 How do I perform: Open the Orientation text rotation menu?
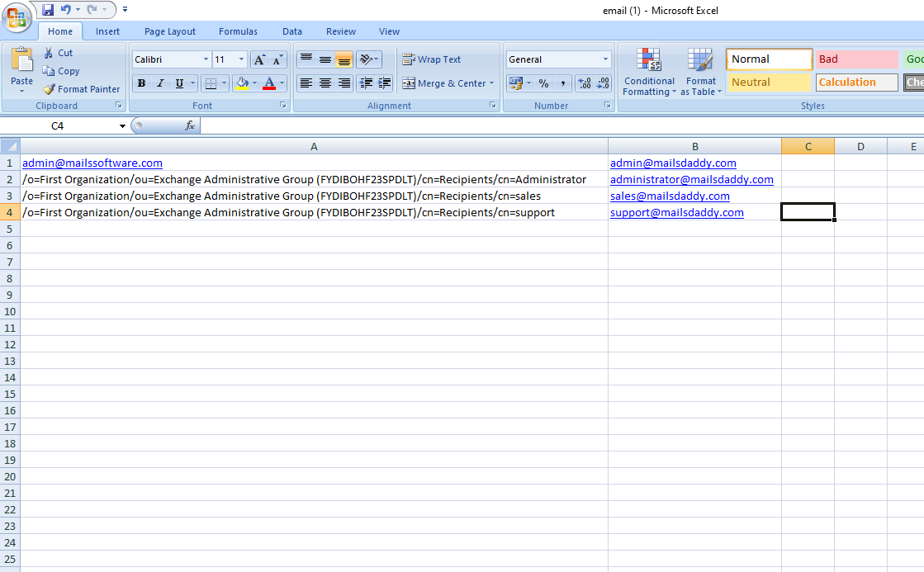pos(369,59)
